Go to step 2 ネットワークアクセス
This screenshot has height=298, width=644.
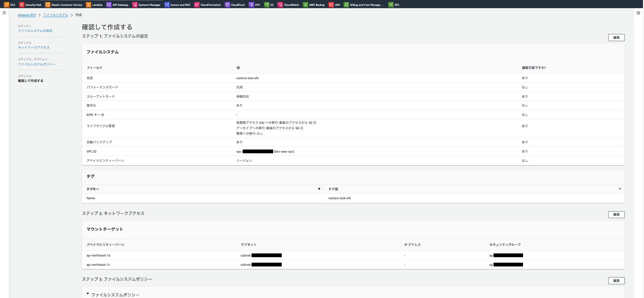34,48
